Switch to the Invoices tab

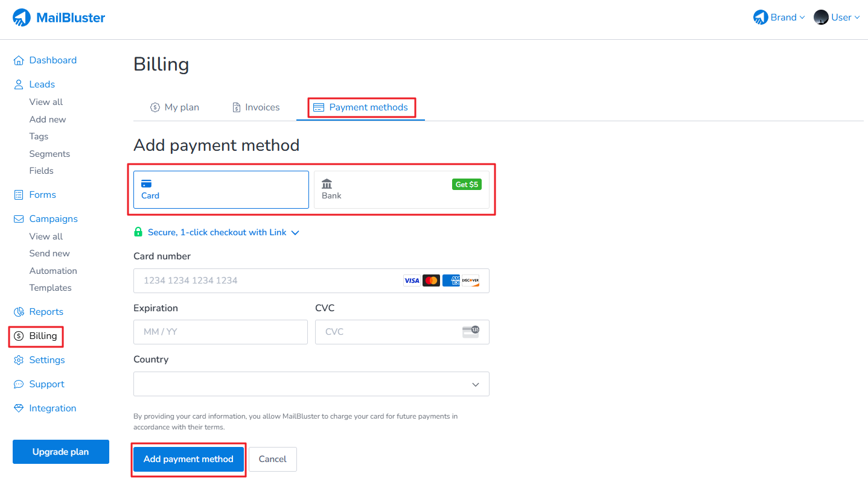256,107
